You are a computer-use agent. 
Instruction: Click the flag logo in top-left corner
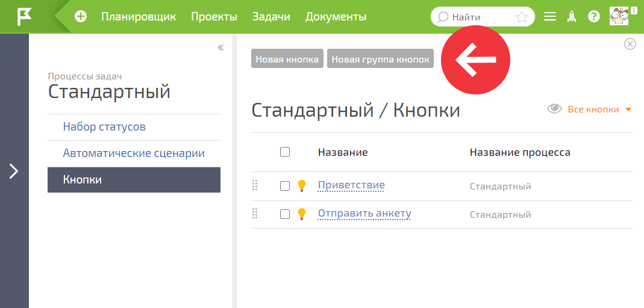(x=24, y=17)
